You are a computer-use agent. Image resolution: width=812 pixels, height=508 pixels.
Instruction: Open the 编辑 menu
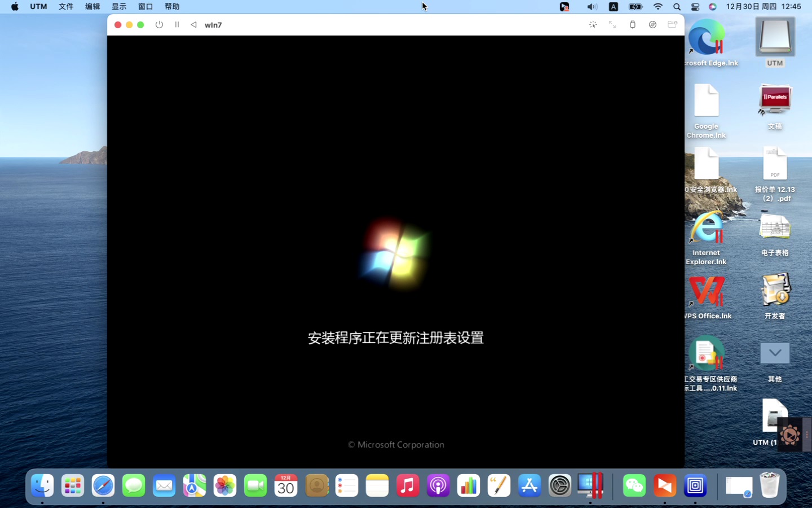pos(92,7)
